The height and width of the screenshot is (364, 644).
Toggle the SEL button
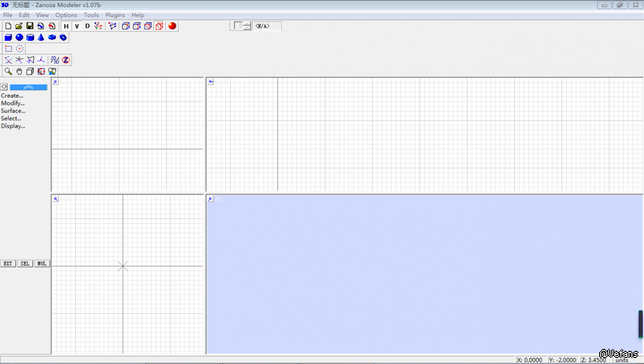[25, 263]
